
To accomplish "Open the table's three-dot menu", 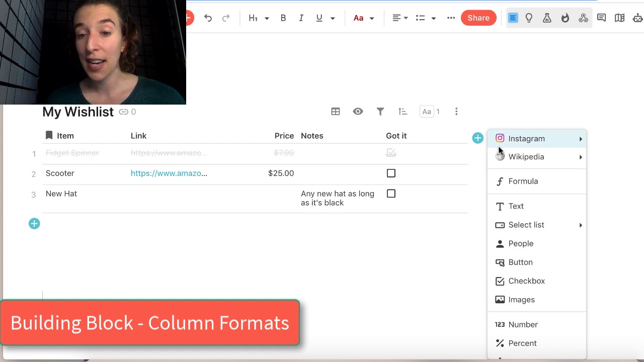I will (x=456, y=112).
